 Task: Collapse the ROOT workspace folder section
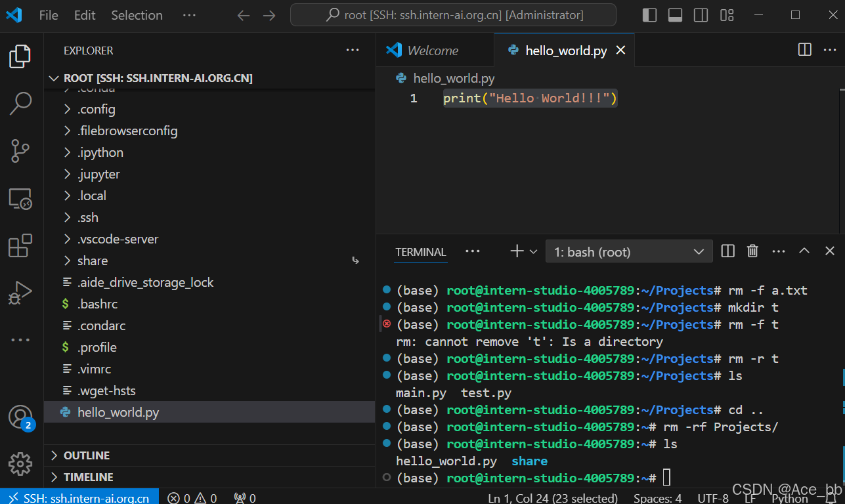coord(209,78)
